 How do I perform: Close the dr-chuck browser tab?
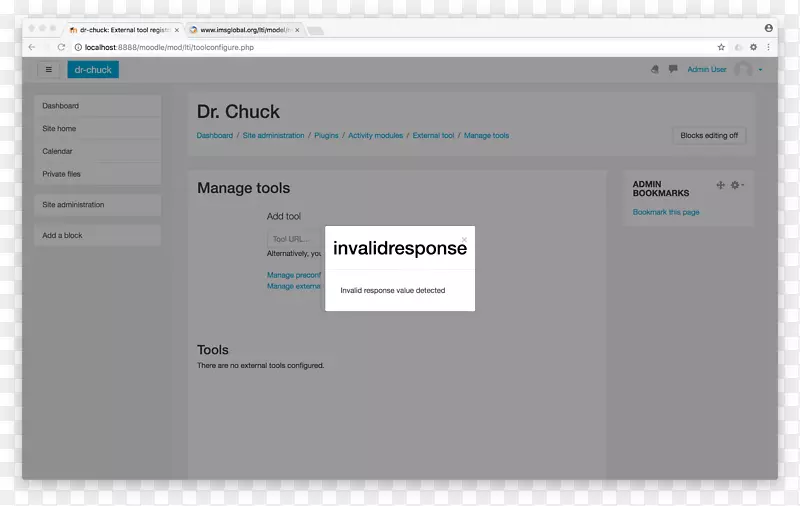177,30
